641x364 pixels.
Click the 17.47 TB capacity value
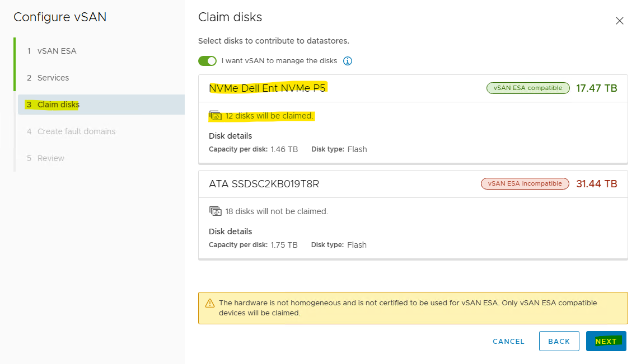pyautogui.click(x=596, y=88)
